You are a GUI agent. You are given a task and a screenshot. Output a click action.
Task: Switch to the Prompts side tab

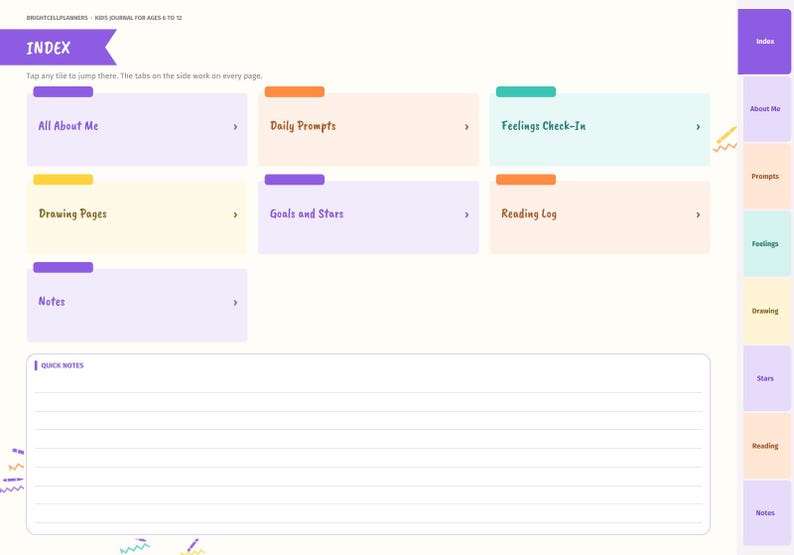(767, 176)
